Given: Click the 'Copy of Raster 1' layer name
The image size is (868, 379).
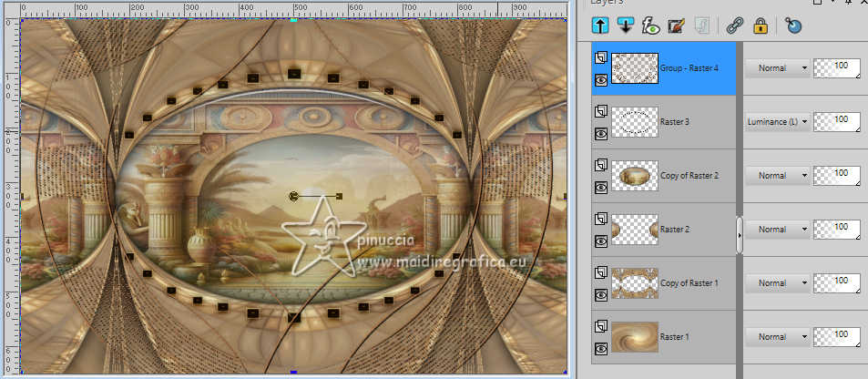Looking at the screenshot, I should pyautogui.click(x=689, y=283).
